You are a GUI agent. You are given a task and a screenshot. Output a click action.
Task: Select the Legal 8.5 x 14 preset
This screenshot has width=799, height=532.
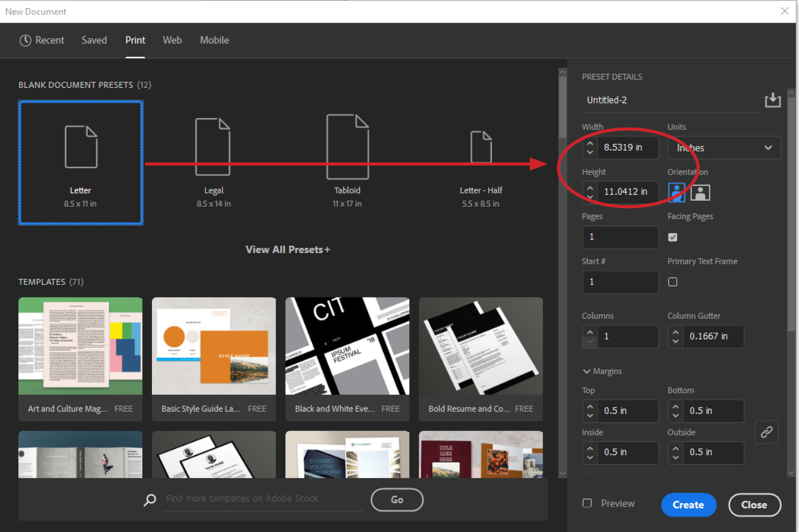(213, 163)
